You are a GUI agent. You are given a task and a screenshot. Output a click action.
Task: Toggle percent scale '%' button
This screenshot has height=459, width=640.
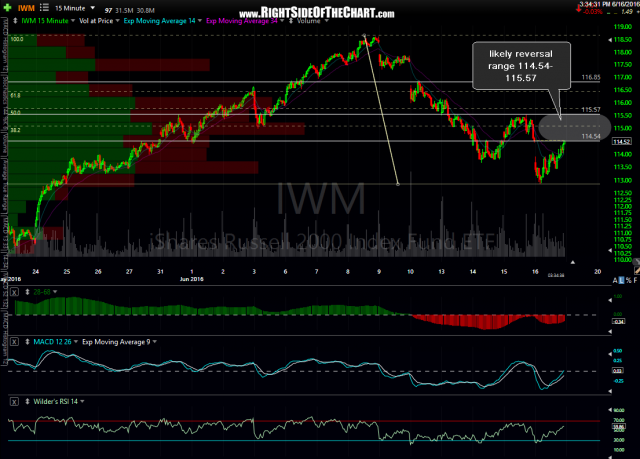pyautogui.click(x=629, y=281)
